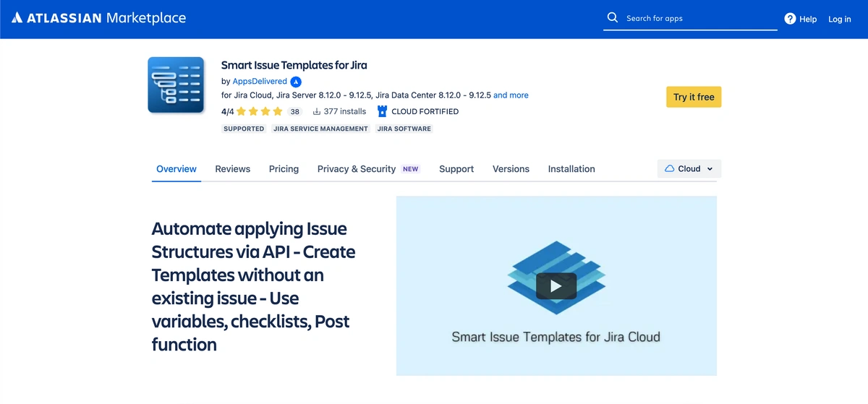868x404 pixels.
Task: Open the Support tab
Action: [456, 169]
